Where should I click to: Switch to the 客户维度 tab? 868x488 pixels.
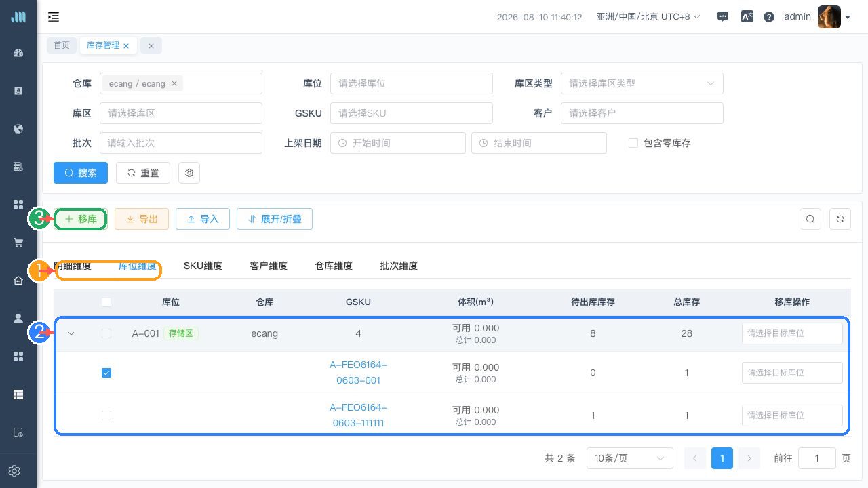269,266
